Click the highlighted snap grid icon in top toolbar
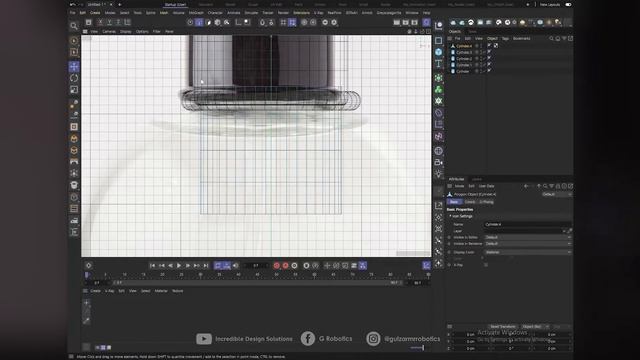The image size is (640, 360). [x=292, y=22]
